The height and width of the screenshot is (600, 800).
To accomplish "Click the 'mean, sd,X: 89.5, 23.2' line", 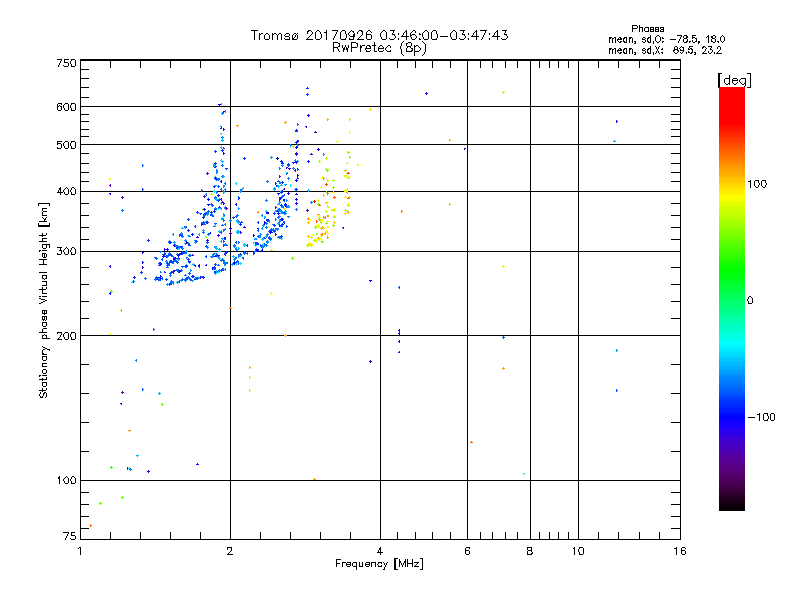I will click(x=665, y=51).
